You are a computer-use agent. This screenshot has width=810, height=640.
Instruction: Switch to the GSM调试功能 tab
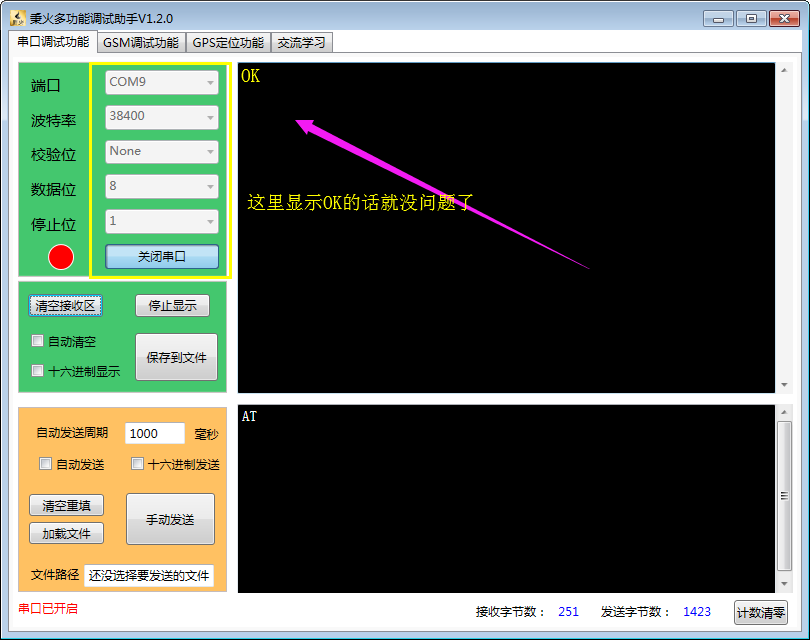coord(140,42)
